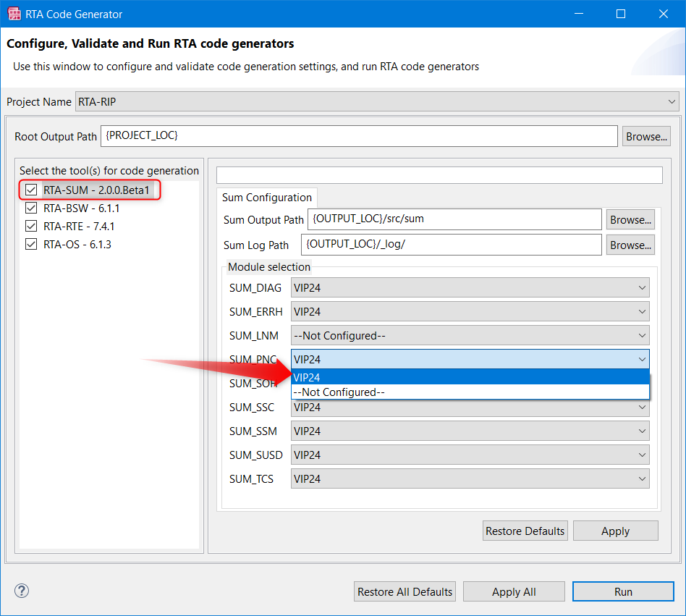686x616 pixels.
Task: Click the RTA Code Generator app icon
Action: (14, 14)
